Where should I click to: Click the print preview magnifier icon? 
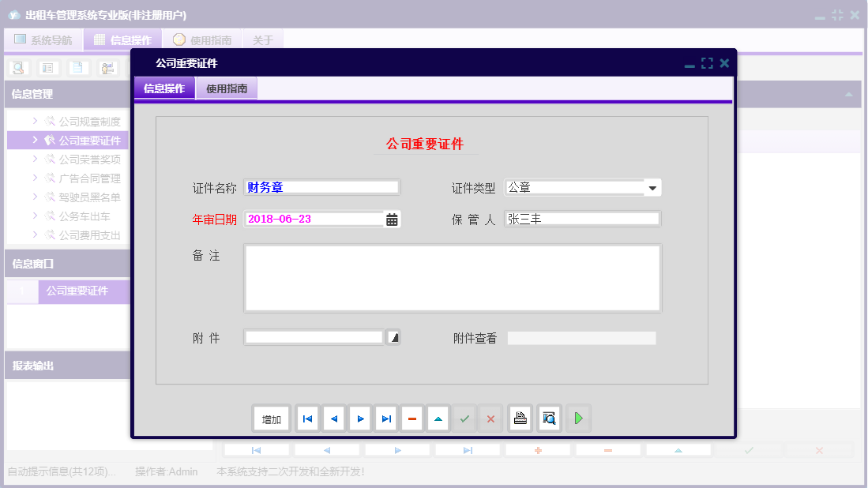click(548, 418)
